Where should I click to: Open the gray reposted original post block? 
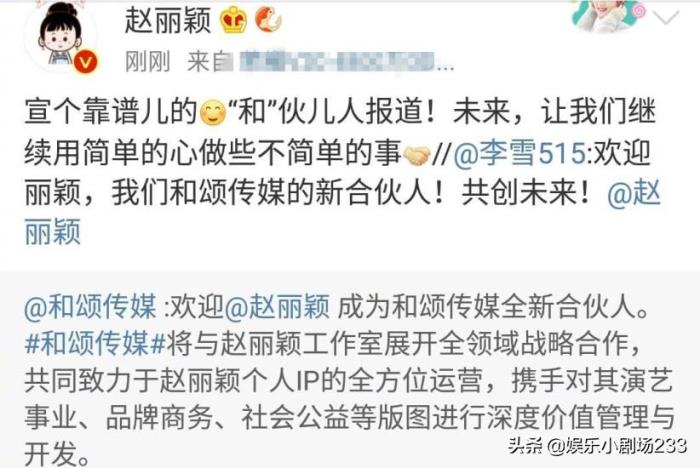point(350,369)
